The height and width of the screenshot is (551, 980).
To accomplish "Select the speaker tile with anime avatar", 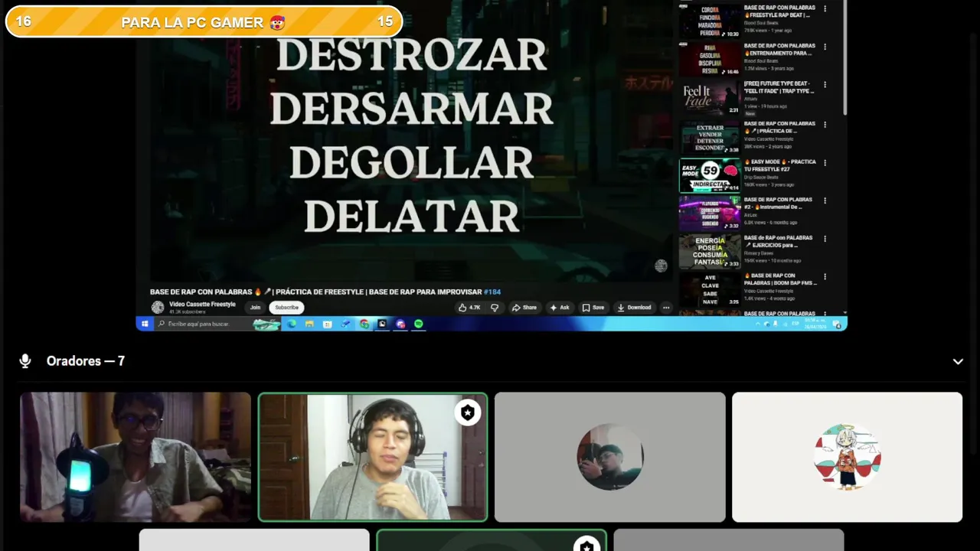I will click(x=847, y=457).
